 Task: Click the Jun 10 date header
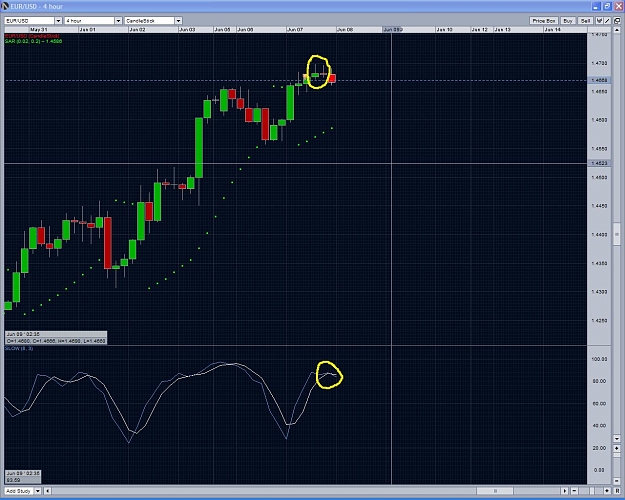click(x=444, y=30)
